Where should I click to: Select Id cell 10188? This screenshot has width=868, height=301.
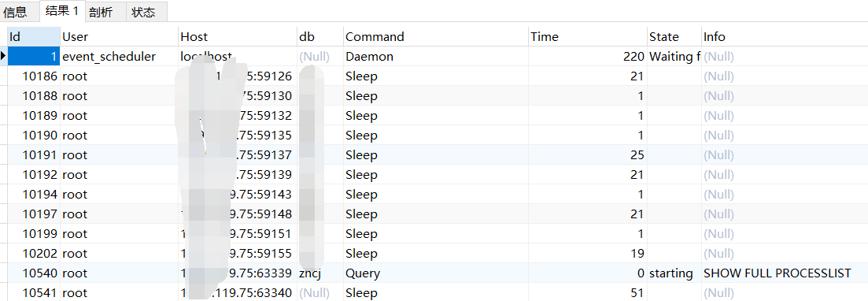[x=34, y=96]
